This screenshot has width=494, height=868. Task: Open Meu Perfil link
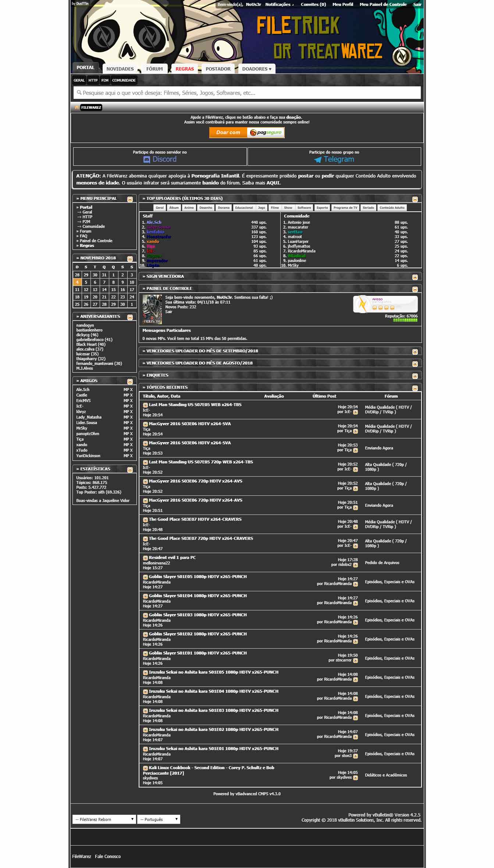point(343,4)
